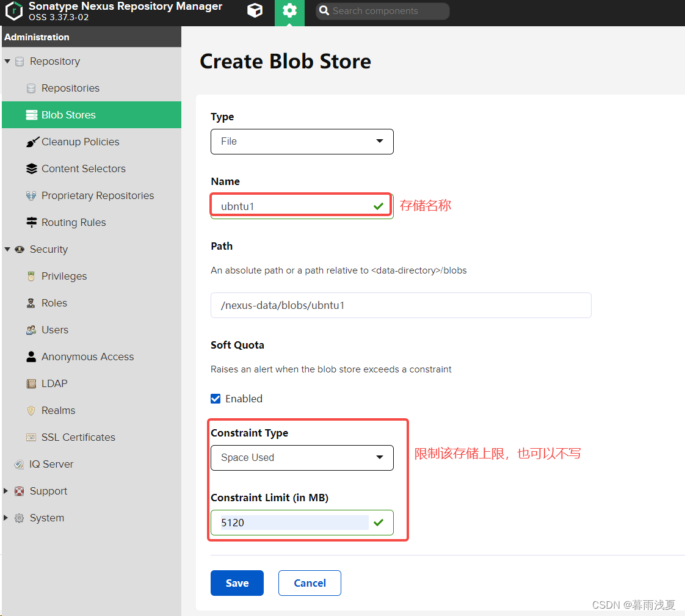Open the Constraint Type dropdown

click(302, 457)
